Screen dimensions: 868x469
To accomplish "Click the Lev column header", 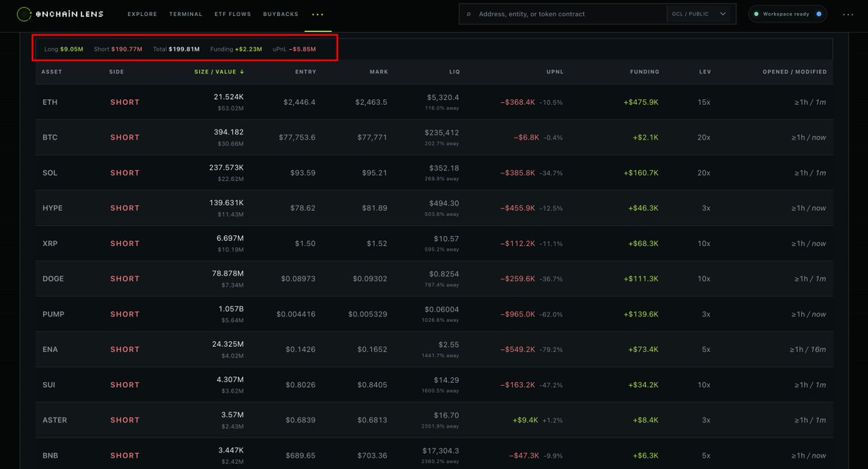I will coord(705,72).
